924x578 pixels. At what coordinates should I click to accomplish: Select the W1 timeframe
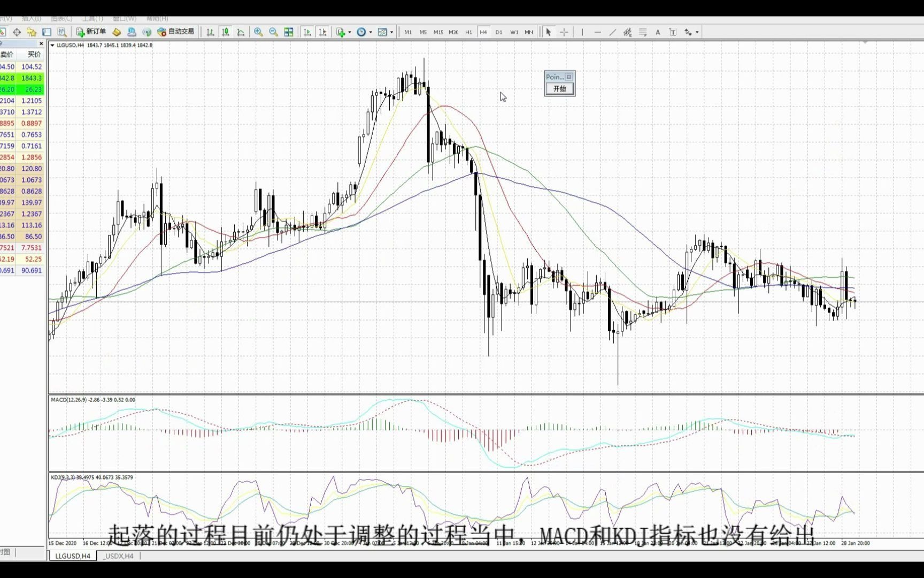(514, 32)
